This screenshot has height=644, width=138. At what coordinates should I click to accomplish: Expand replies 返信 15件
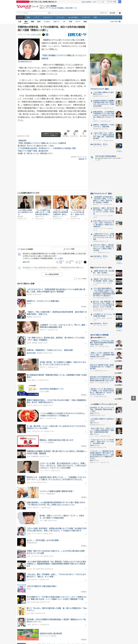[26, 262]
